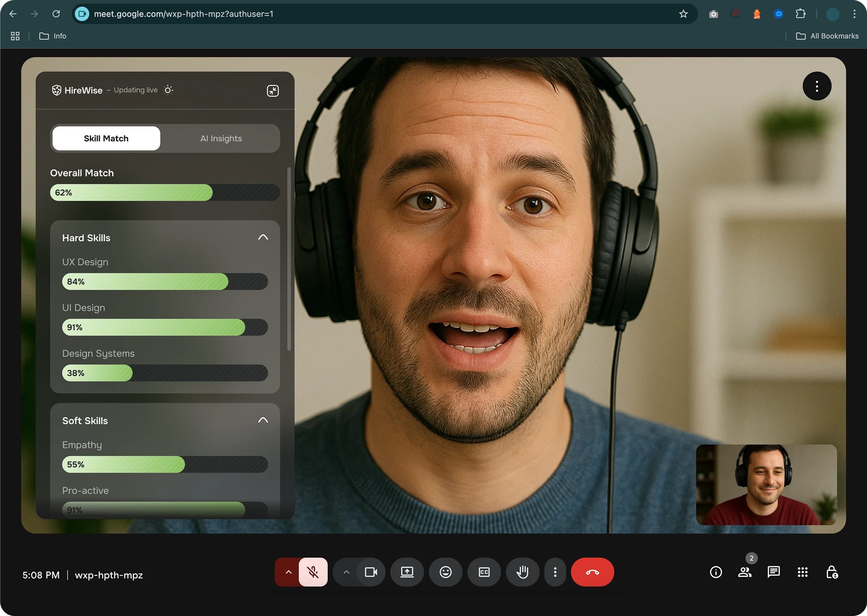Switch to the AI Insights tab
The image size is (867, 616).
pyautogui.click(x=221, y=138)
